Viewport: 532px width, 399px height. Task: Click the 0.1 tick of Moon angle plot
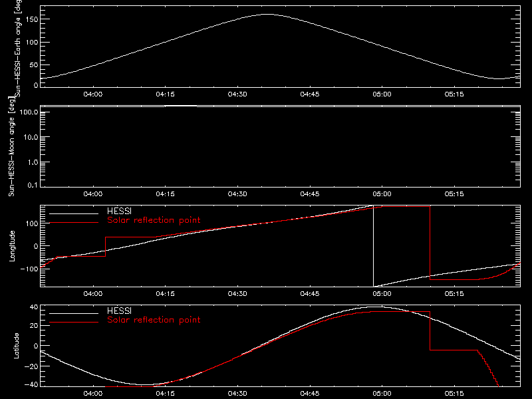(x=33, y=185)
